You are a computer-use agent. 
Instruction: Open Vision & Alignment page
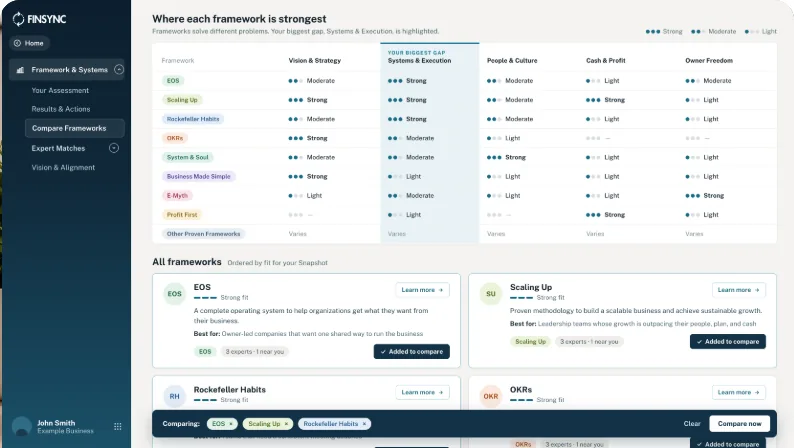[x=63, y=168]
